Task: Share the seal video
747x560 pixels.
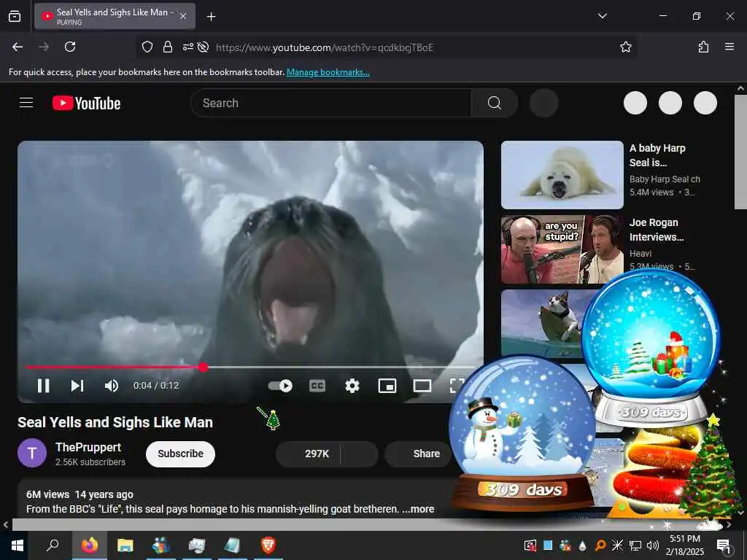Action: pos(419,454)
